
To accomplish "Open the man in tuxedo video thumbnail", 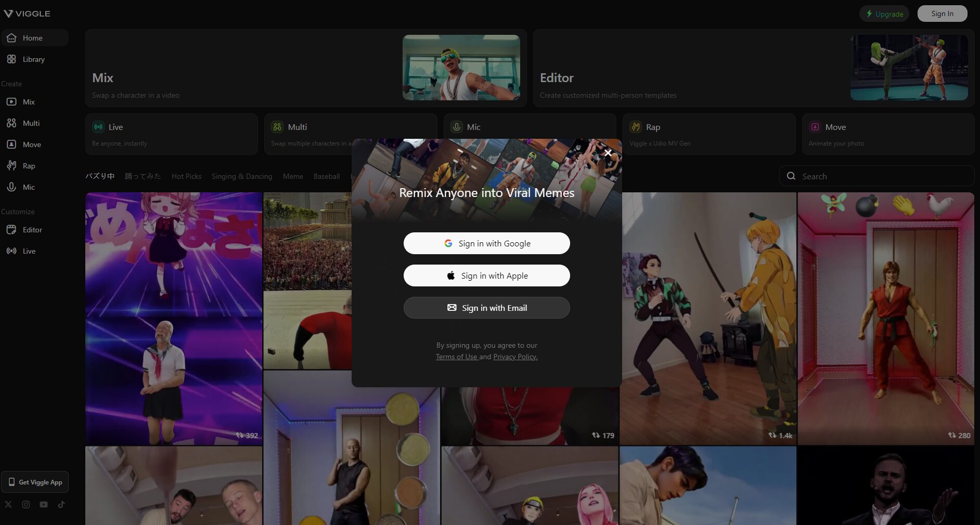I will pos(886,485).
